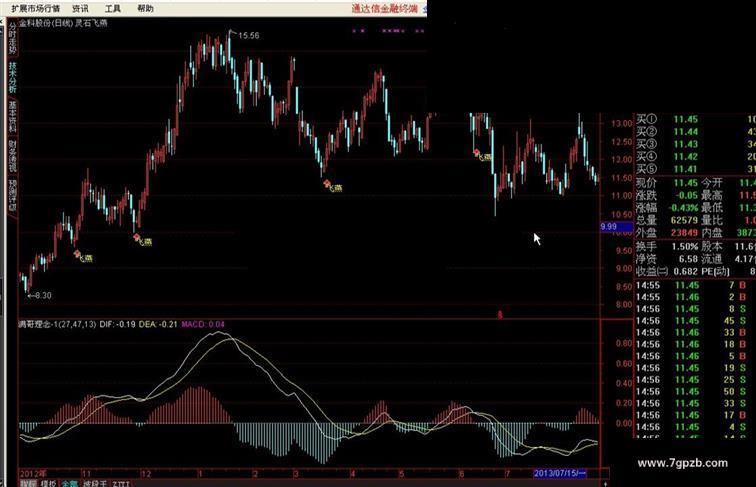Open the 扩展市场行情 menu
Image resolution: width=756 pixels, height=487 pixels.
point(36,8)
